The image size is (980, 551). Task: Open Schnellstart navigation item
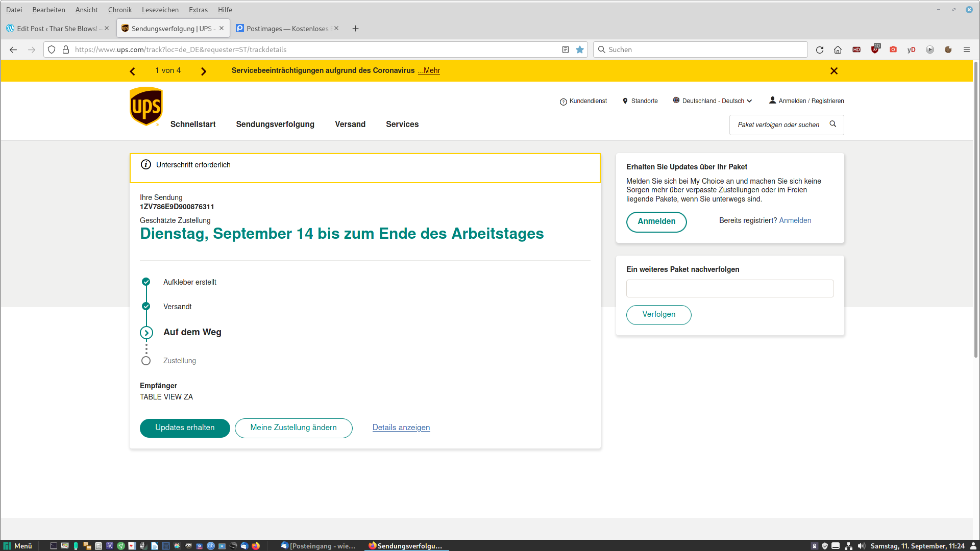[x=193, y=124]
